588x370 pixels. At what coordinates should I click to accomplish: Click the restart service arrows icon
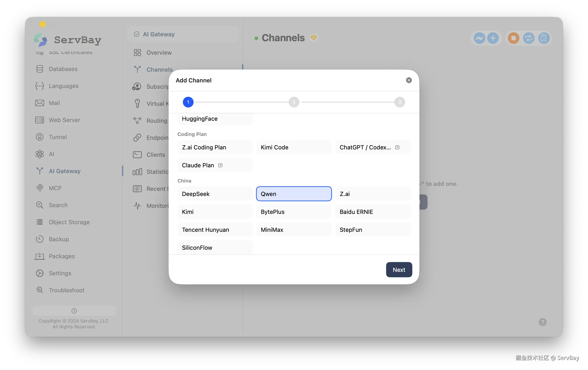(529, 38)
